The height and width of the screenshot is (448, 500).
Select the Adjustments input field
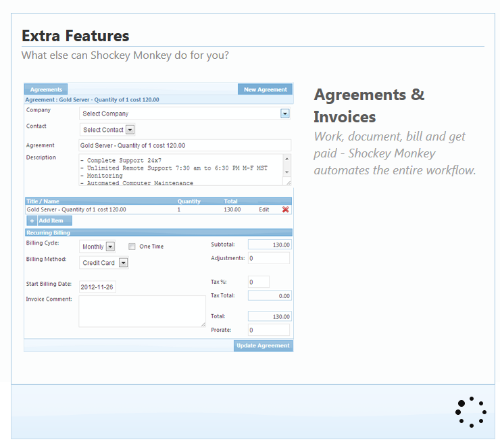[268, 258]
